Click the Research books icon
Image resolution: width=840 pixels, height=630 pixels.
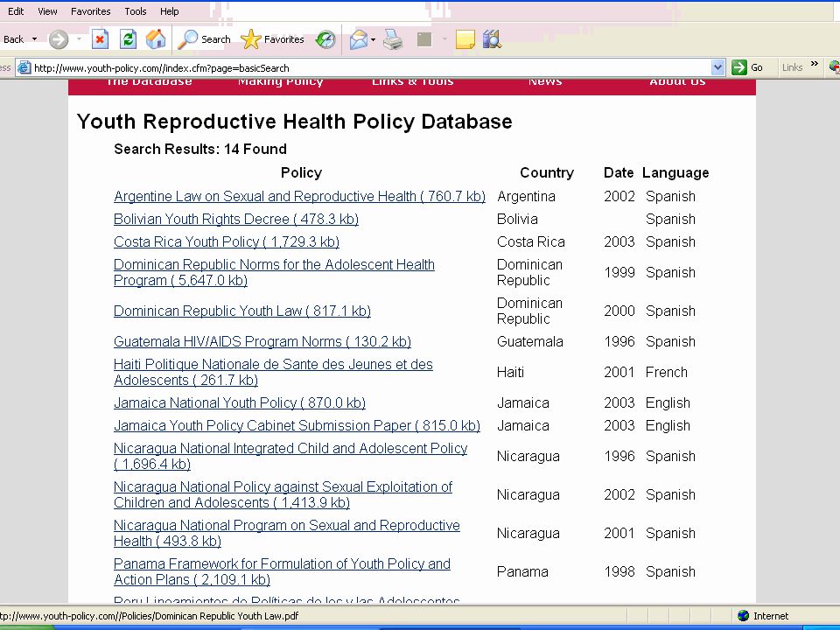click(x=492, y=39)
